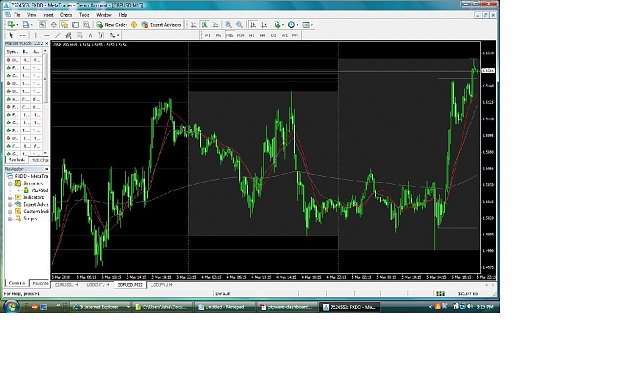Open dropdown arrow beside Indicators icon
Image resolution: width=625 pixels, height=391 pixels.
coord(282,25)
